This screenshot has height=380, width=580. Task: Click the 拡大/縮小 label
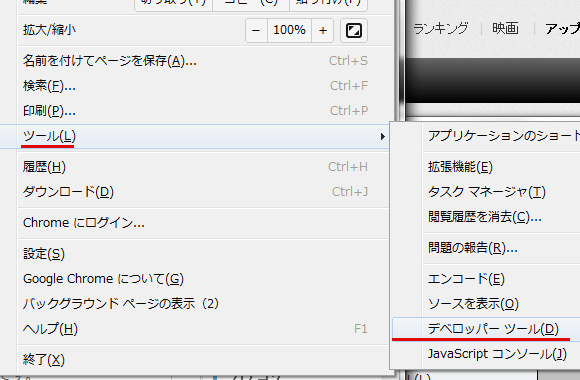click(x=49, y=30)
